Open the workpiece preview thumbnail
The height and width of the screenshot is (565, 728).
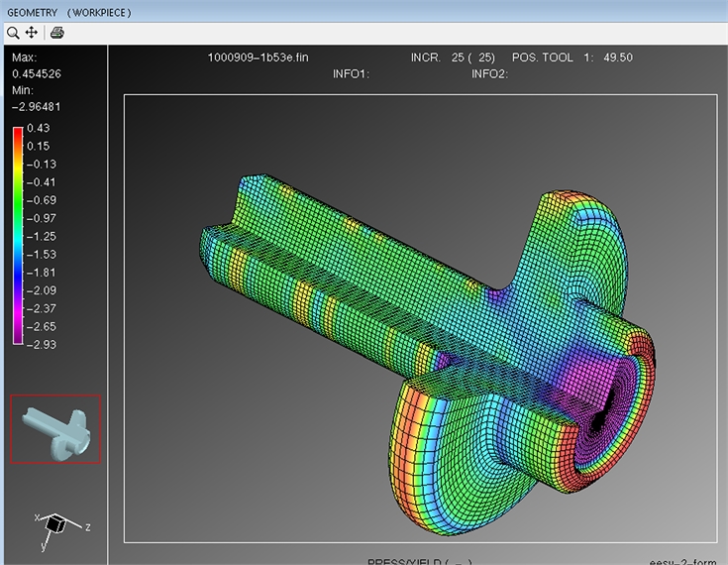tap(55, 428)
